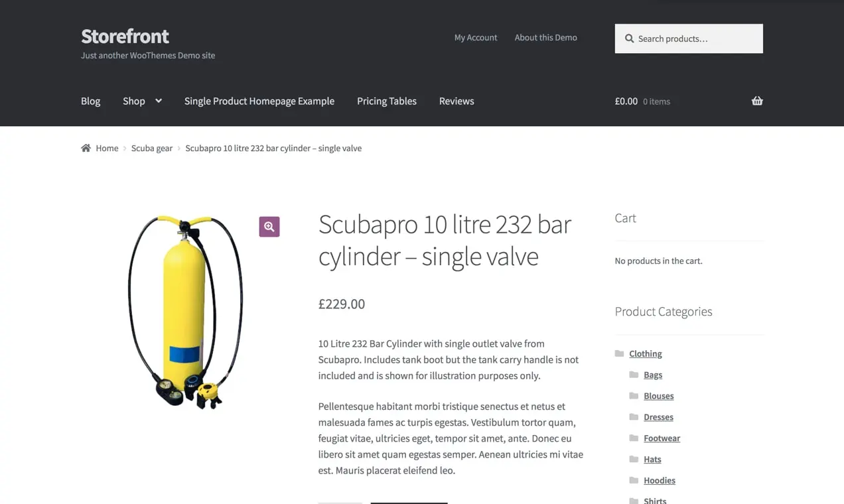Click the shopping basket icon in the header

(x=757, y=101)
